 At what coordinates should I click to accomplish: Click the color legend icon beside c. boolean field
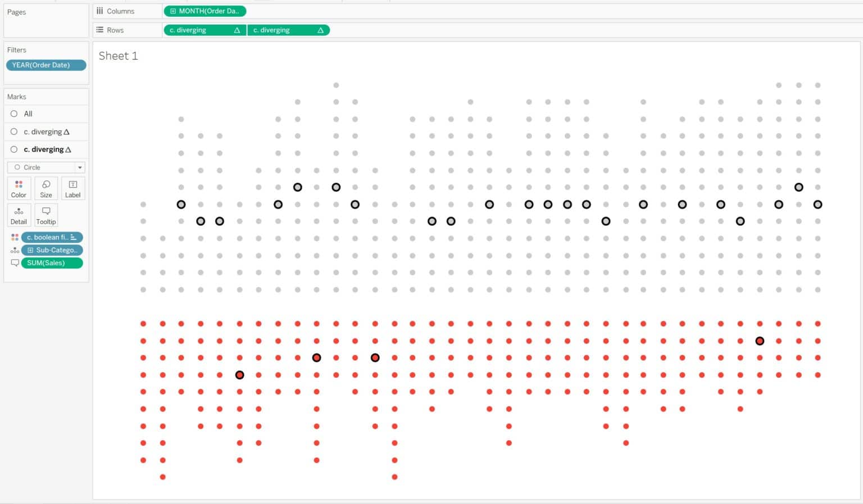(15, 237)
